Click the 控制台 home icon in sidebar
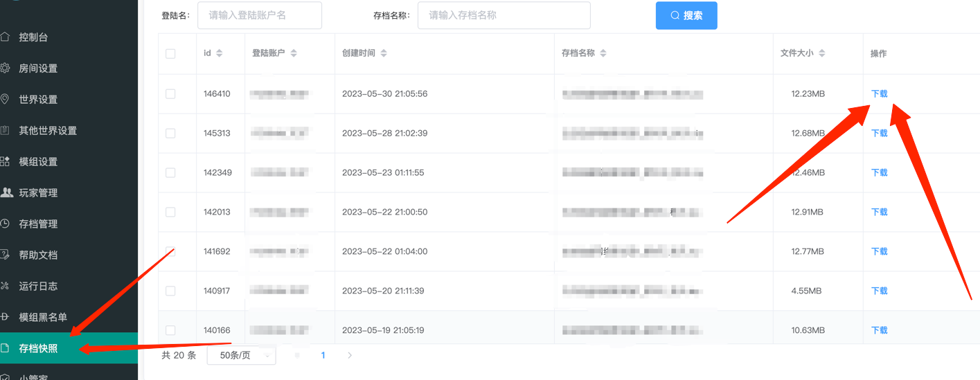 [5, 37]
